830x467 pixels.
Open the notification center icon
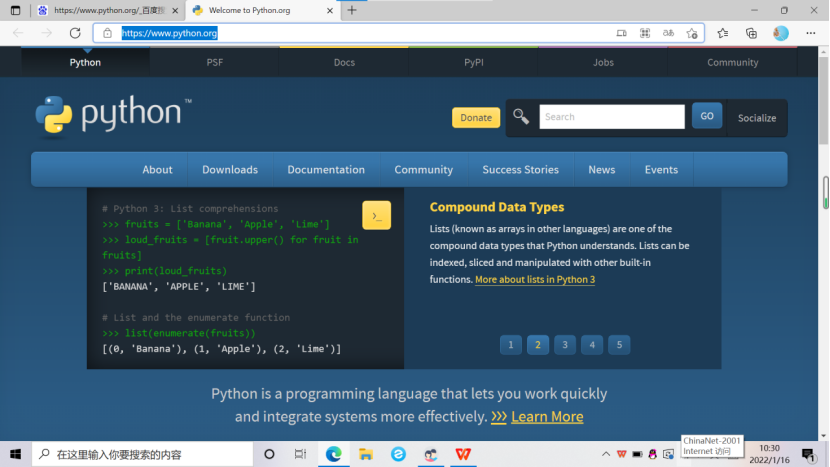(808, 454)
